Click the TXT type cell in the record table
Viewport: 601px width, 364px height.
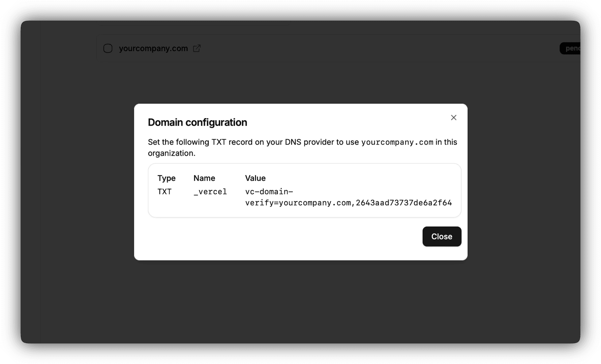click(165, 191)
